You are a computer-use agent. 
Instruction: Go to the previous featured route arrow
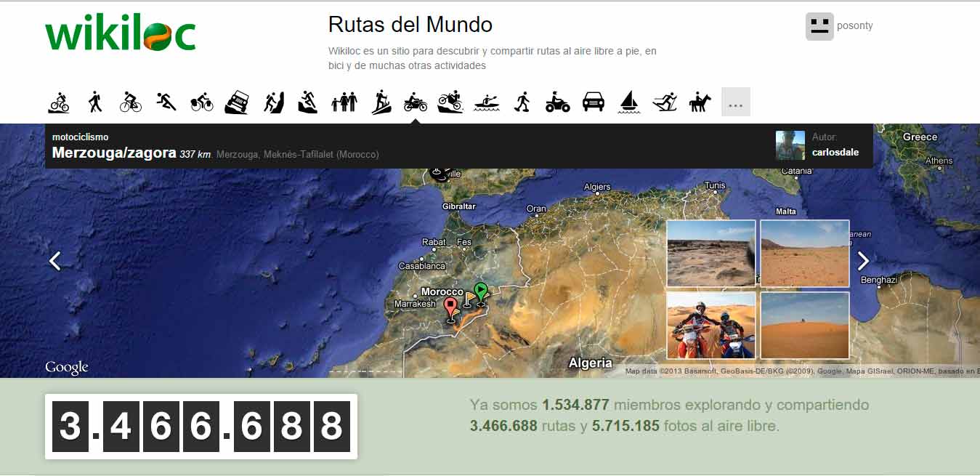pos(54,260)
